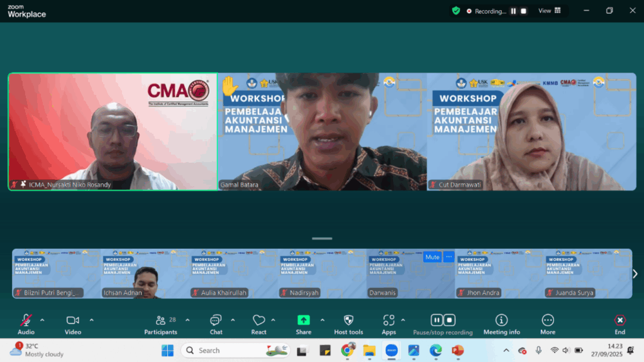The width and height of the screenshot is (644, 362).
Task: Click the green Share screen icon
Action: 303,321
